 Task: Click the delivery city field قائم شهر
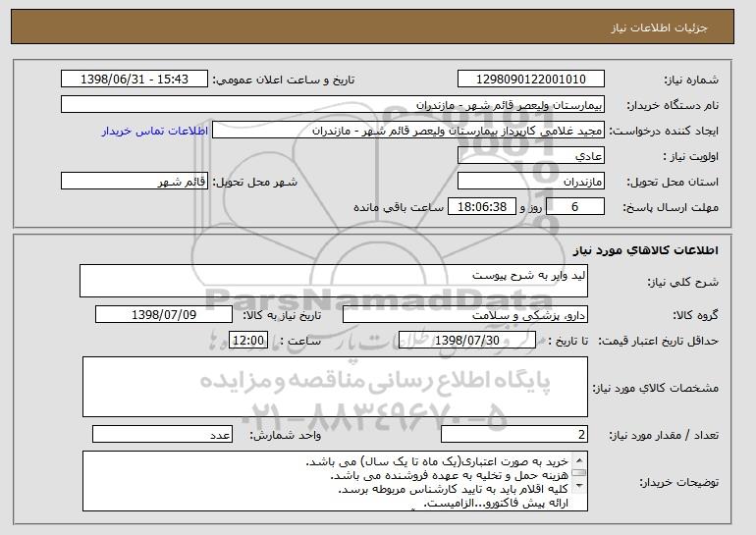135,182
